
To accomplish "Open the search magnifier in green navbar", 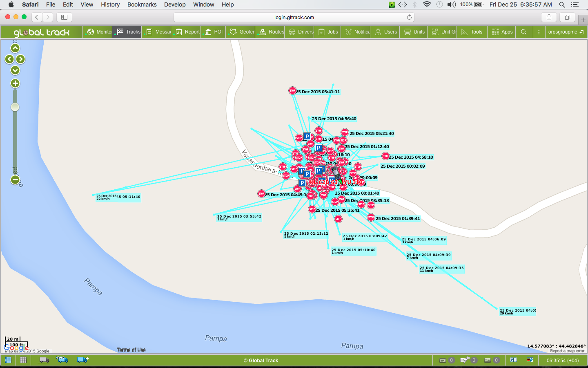I will (524, 32).
